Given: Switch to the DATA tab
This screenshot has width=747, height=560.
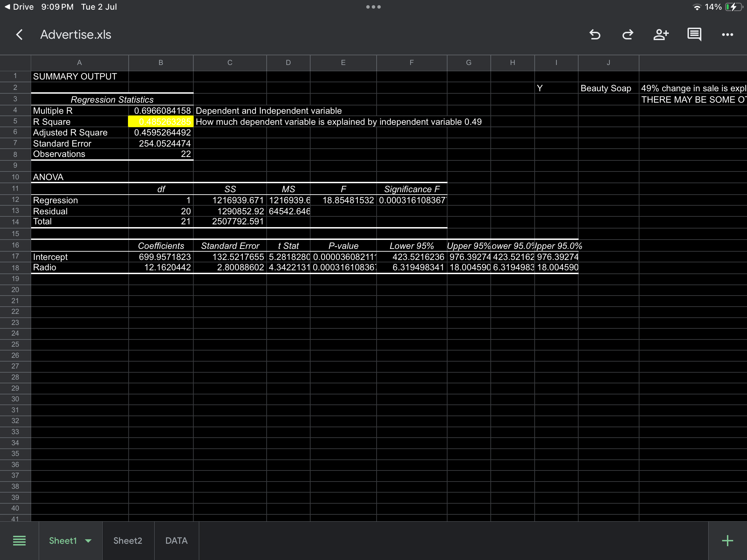Looking at the screenshot, I should (x=176, y=540).
